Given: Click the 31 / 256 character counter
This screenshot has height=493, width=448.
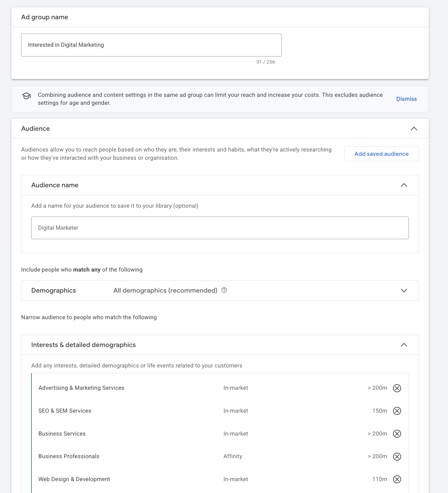Looking at the screenshot, I should pyautogui.click(x=266, y=62).
